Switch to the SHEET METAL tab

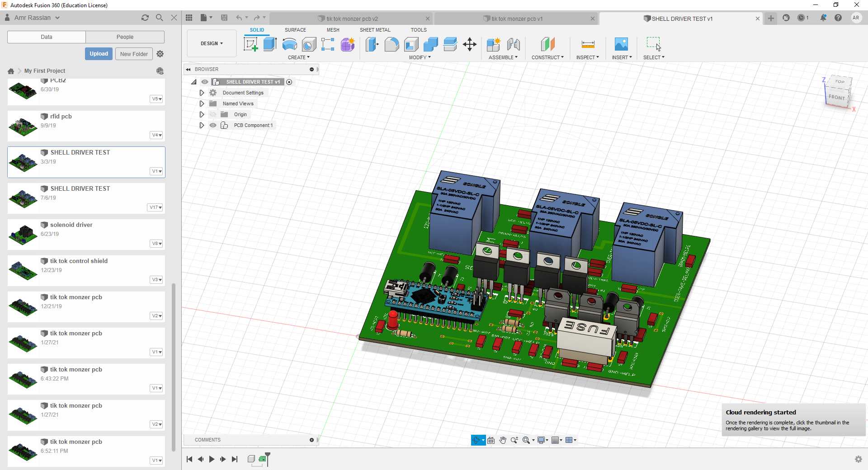(375, 30)
